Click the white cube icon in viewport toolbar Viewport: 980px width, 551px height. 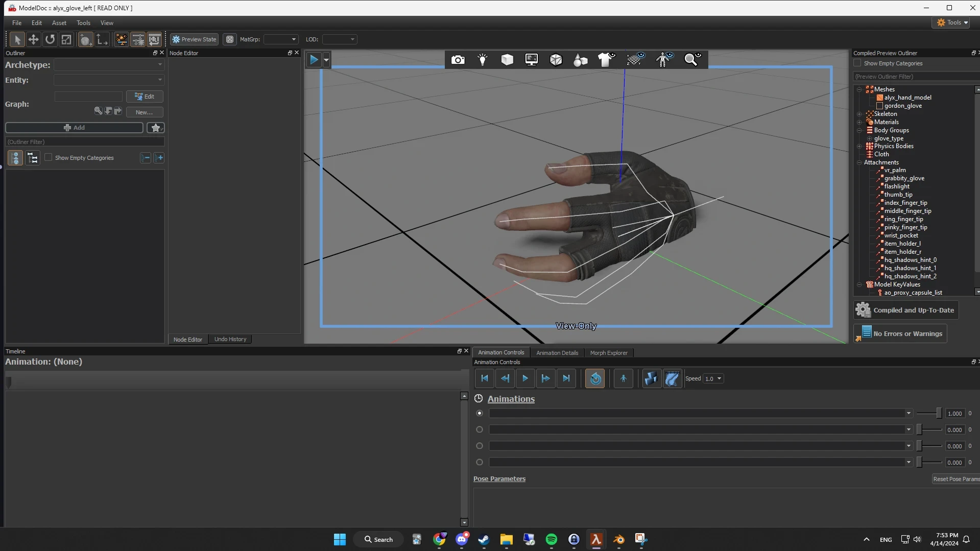tap(507, 60)
